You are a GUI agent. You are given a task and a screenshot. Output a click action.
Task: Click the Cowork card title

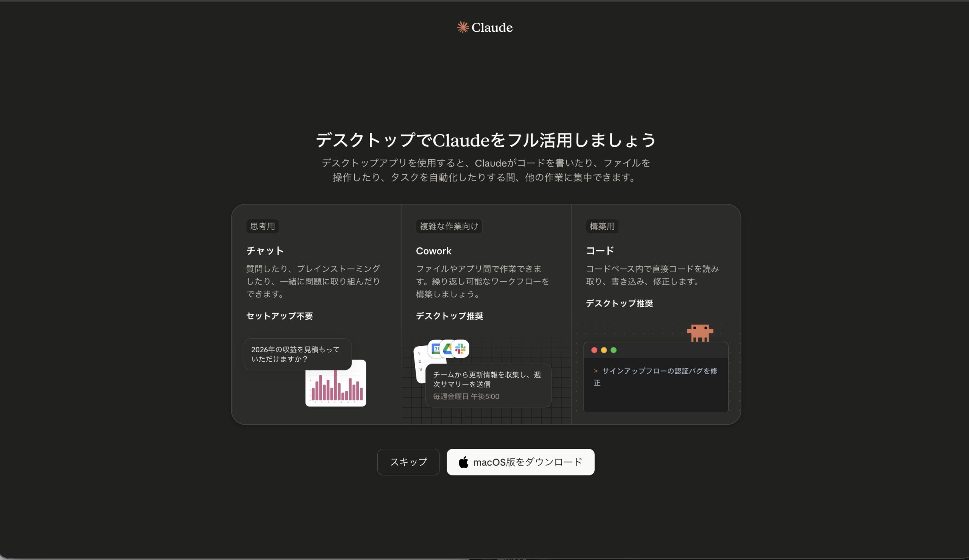(x=433, y=250)
